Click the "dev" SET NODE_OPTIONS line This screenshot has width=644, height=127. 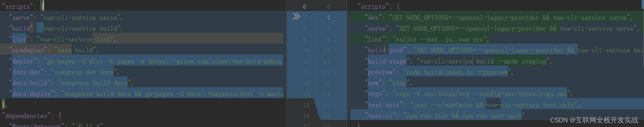coord(498,18)
